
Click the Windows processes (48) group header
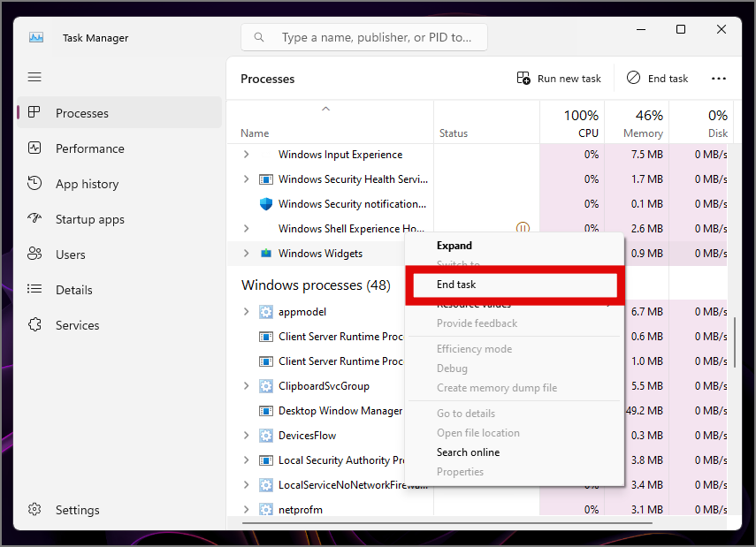316,285
